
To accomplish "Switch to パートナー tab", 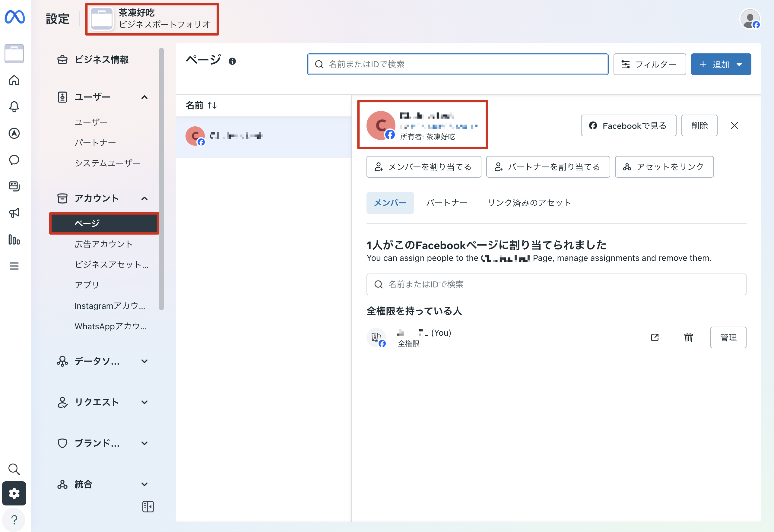I will 447,203.
